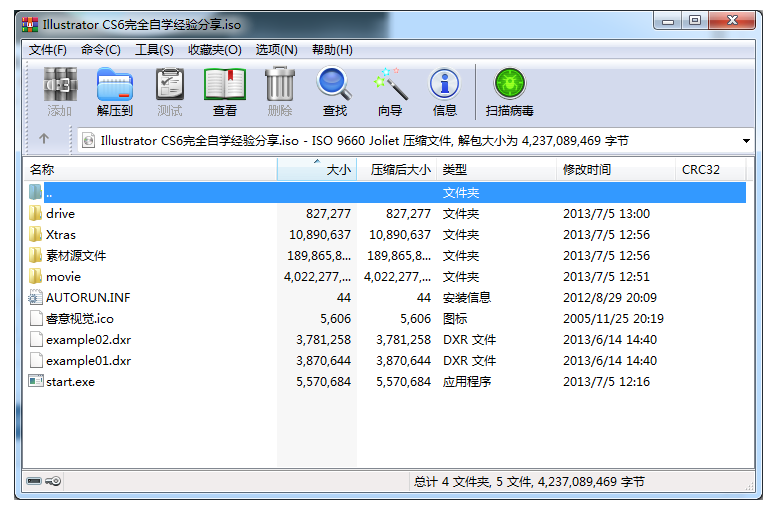This screenshot has height=517, width=777.
Task: Expand the archive path dropdown arrow
Action: (746, 141)
